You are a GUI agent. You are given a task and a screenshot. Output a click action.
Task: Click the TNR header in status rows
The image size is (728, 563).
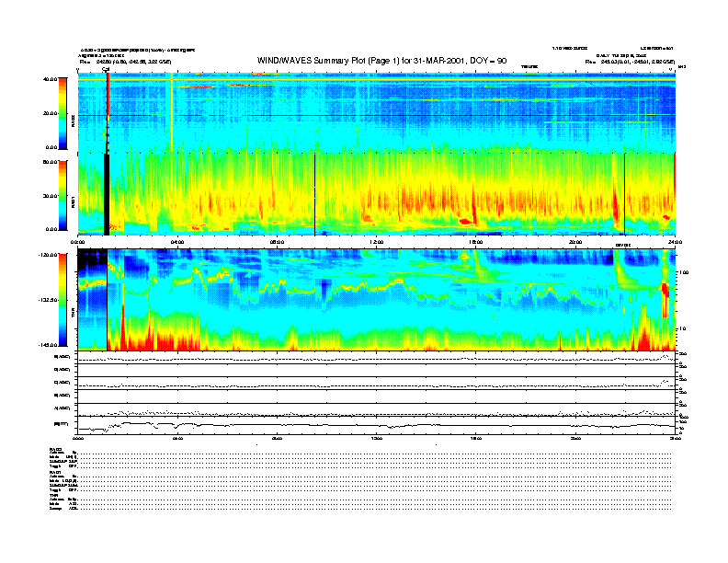(53, 495)
